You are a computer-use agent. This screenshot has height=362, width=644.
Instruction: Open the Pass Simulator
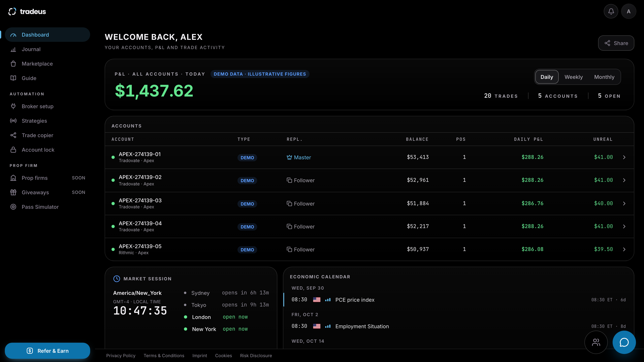47,207
